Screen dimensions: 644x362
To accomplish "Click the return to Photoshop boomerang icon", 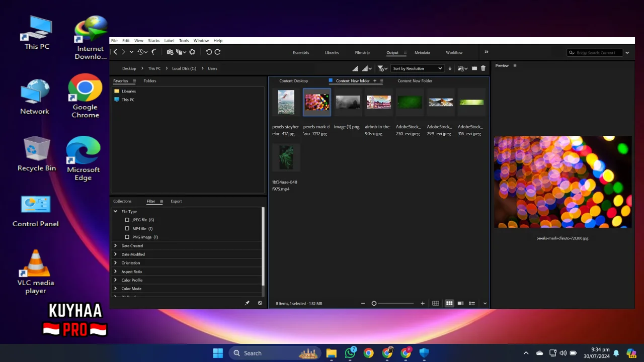I will 154,52.
